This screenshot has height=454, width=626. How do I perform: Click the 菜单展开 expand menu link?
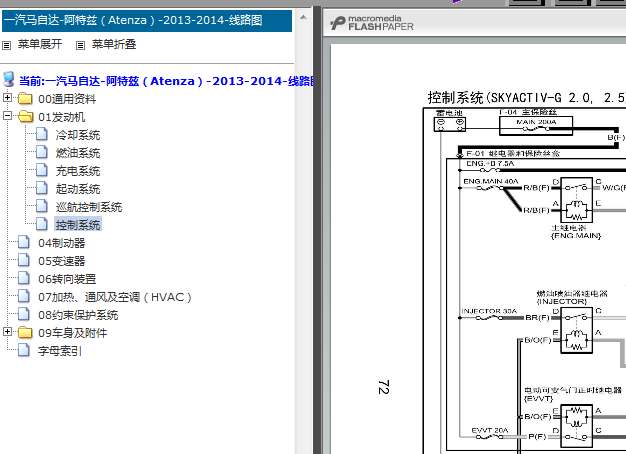pyautogui.click(x=40, y=44)
